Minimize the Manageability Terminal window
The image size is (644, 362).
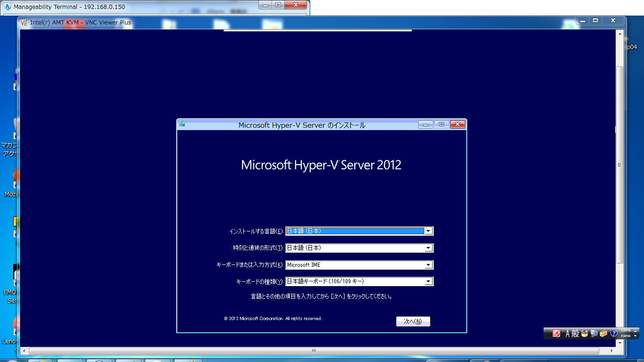(266, 5)
